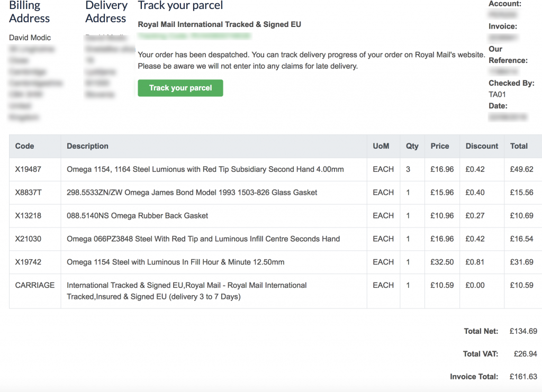Click the green Track your parcel button
Screen dimensions: 542x392
point(180,88)
